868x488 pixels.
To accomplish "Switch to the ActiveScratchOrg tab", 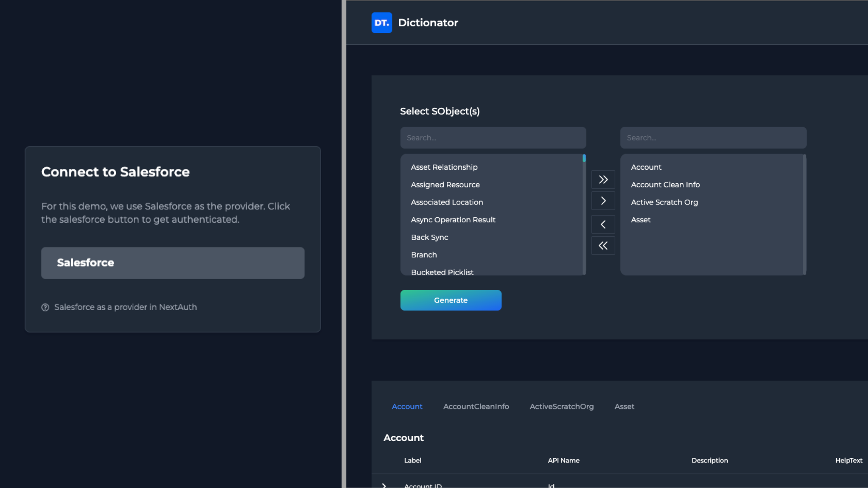I will tap(561, 407).
